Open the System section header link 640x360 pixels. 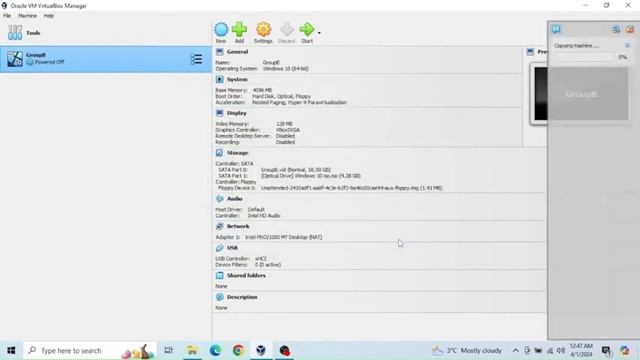pyautogui.click(x=237, y=80)
